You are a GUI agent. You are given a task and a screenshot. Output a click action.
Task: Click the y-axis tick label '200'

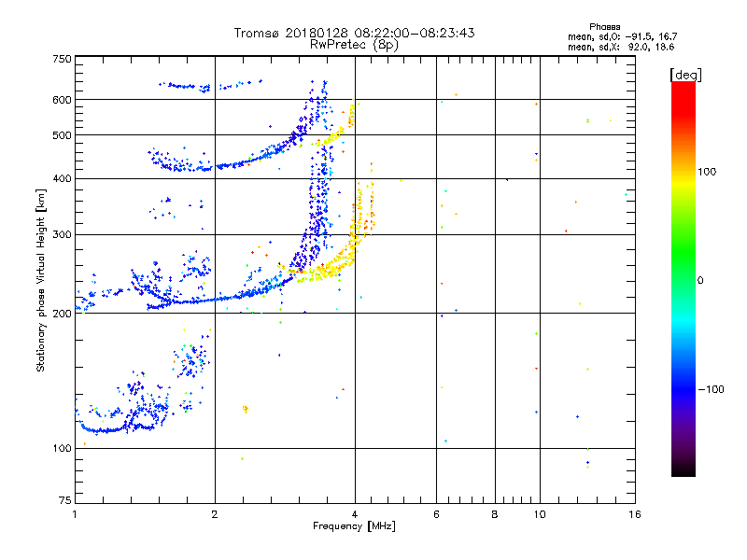pyautogui.click(x=62, y=314)
